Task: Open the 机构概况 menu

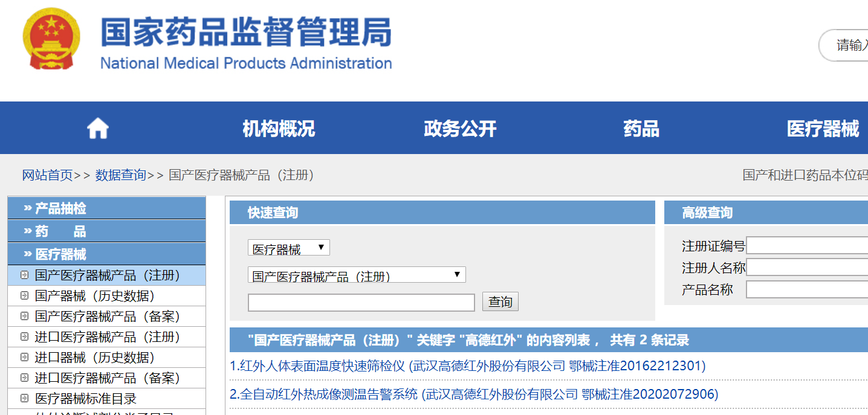Action: point(279,127)
